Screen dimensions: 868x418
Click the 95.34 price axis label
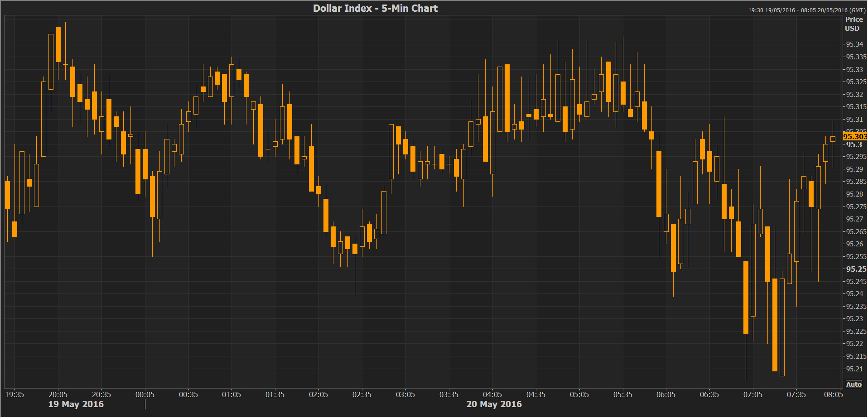point(854,44)
